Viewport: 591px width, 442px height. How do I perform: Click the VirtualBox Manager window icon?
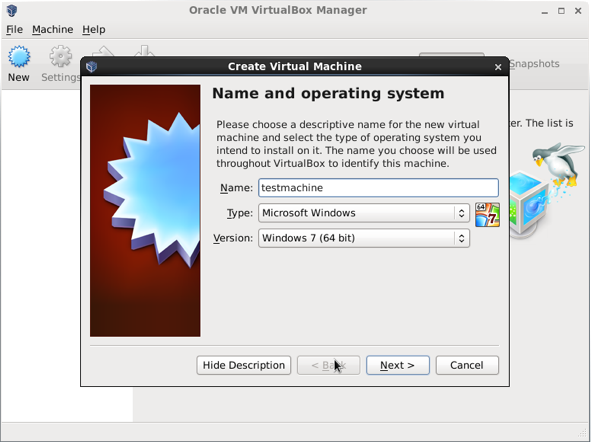click(x=12, y=10)
